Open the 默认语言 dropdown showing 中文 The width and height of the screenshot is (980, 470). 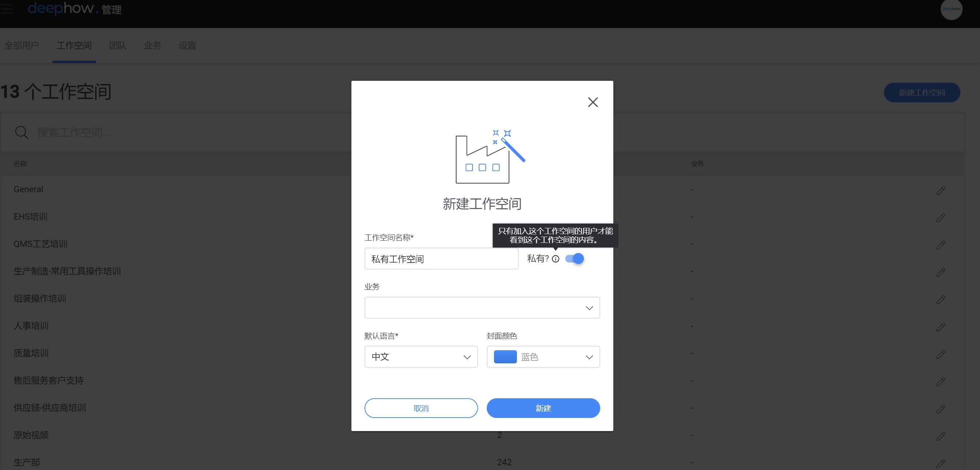421,356
